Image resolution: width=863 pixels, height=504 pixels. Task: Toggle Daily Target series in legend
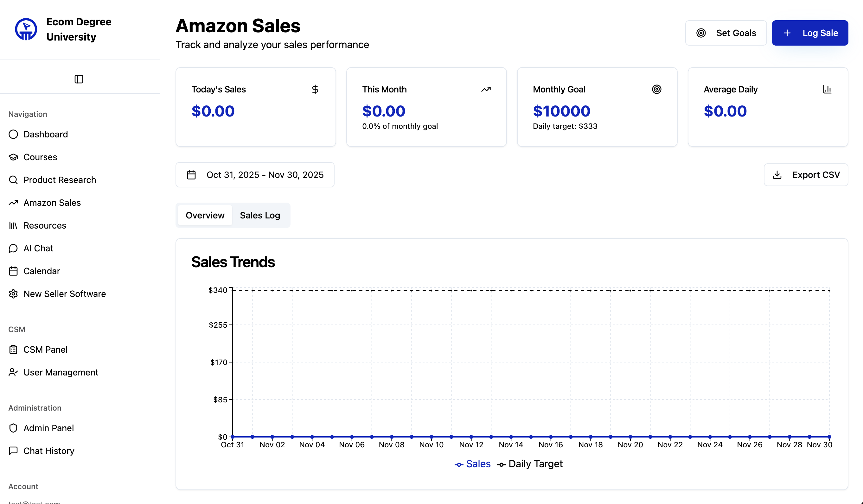coord(530,464)
